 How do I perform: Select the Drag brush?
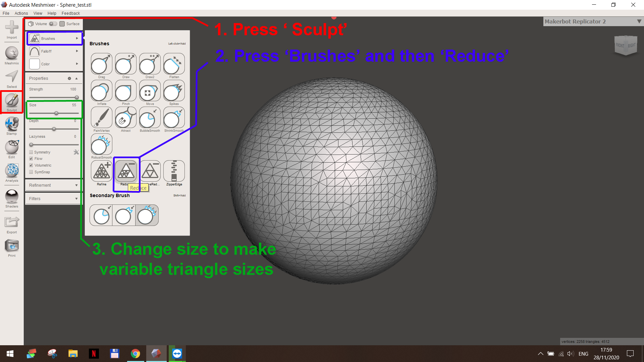point(101,64)
